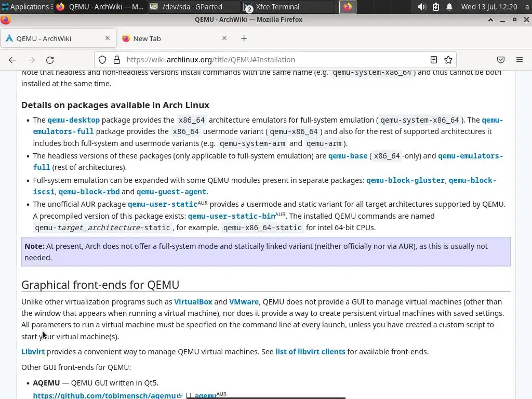Open the qemu-user-static-bin AUR link

[232, 217]
